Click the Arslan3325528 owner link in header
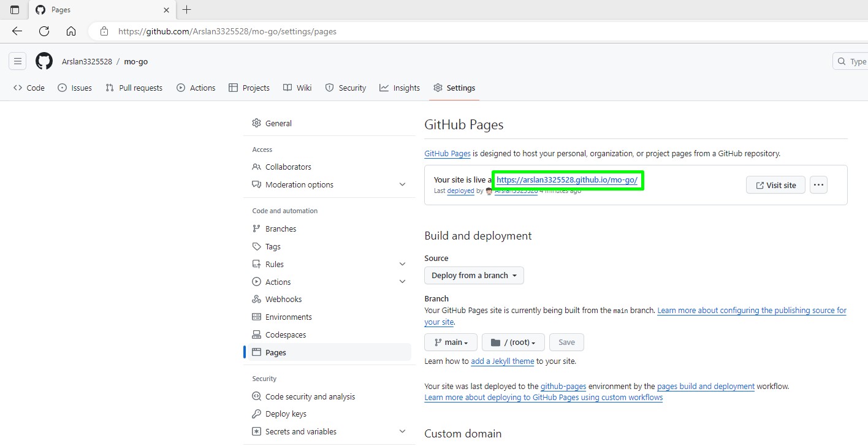Image resolution: width=868 pixels, height=446 pixels. coord(87,61)
